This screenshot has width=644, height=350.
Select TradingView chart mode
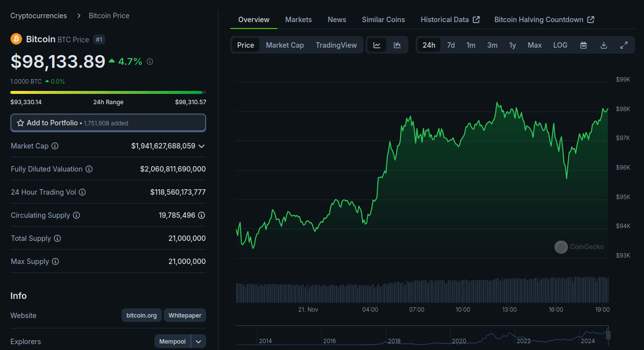point(336,45)
